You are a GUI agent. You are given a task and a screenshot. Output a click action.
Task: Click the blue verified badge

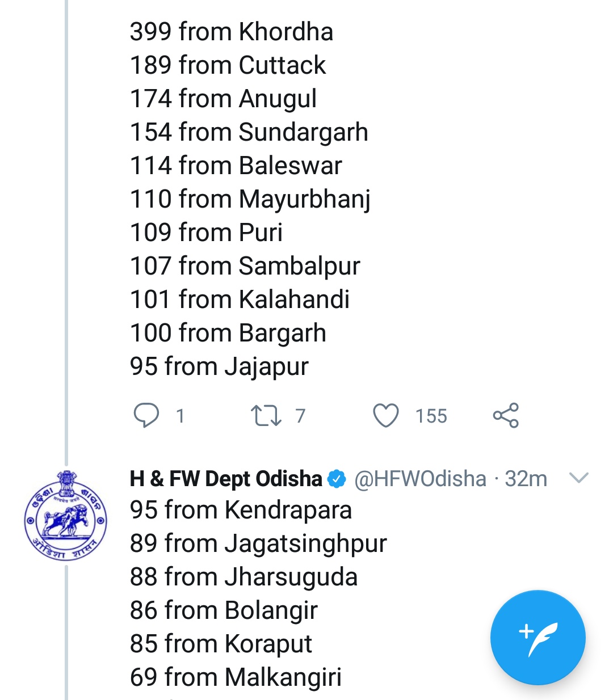point(337,479)
